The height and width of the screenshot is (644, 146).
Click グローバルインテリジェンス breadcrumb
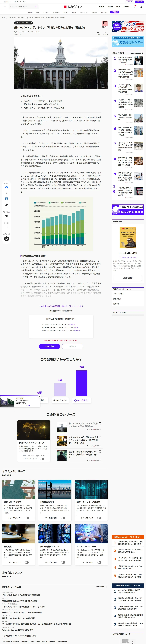click(x=17, y=18)
